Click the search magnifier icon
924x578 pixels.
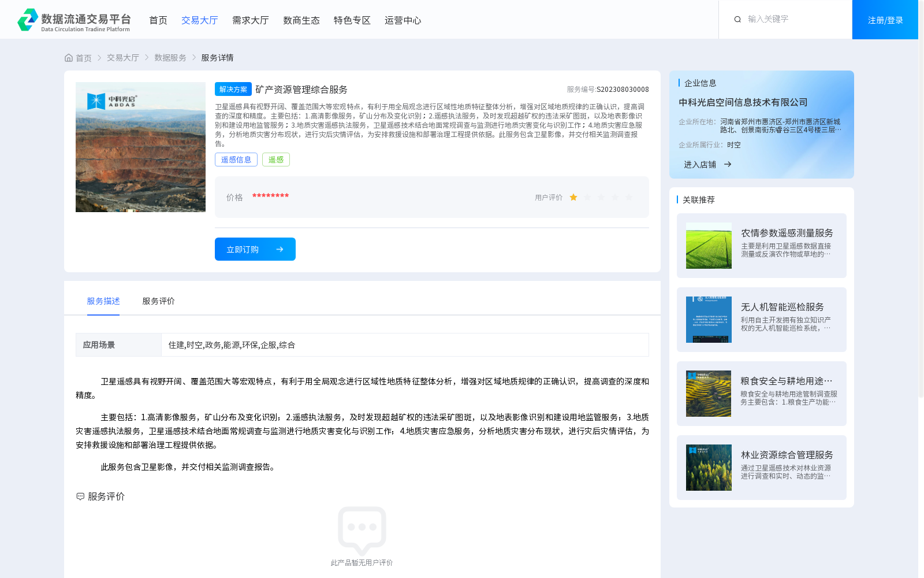coord(737,20)
